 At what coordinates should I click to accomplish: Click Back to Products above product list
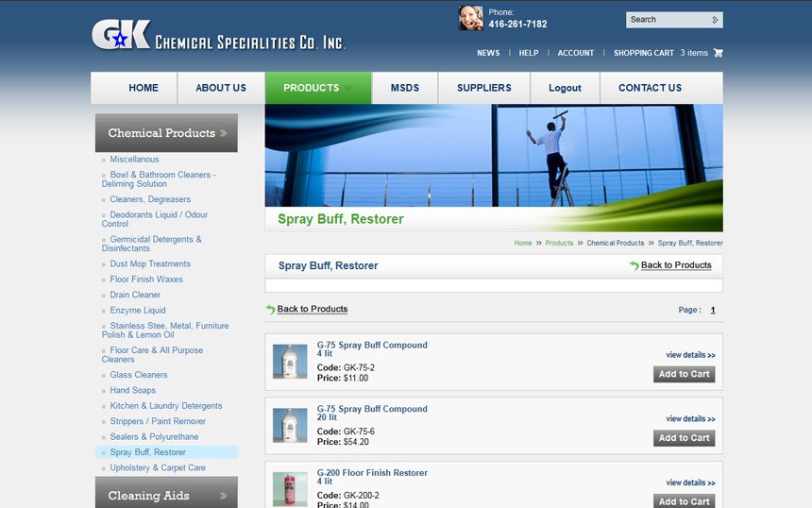tap(313, 309)
